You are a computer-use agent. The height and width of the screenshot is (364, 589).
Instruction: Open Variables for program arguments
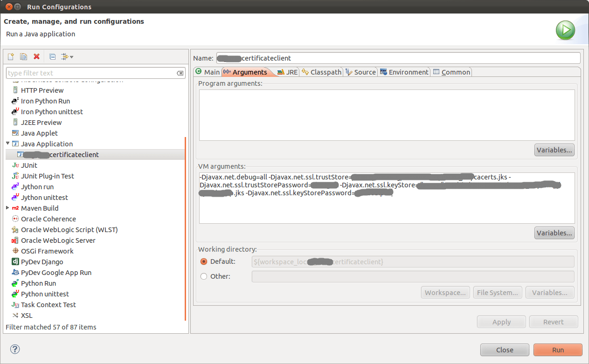click(x=554, y=150)
